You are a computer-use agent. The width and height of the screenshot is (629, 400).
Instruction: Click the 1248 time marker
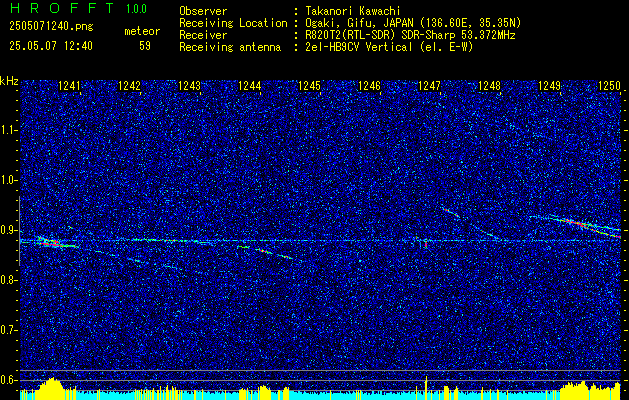coord(489,86)
